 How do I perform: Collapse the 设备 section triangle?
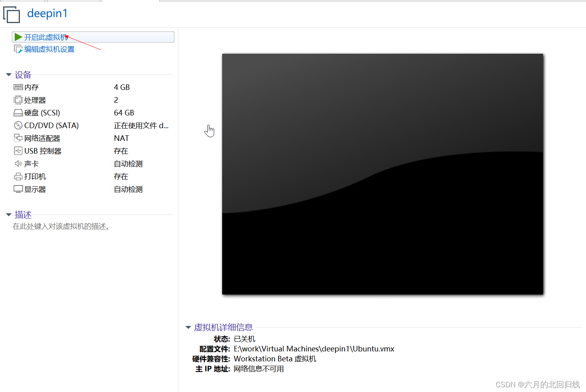[9, 75]
